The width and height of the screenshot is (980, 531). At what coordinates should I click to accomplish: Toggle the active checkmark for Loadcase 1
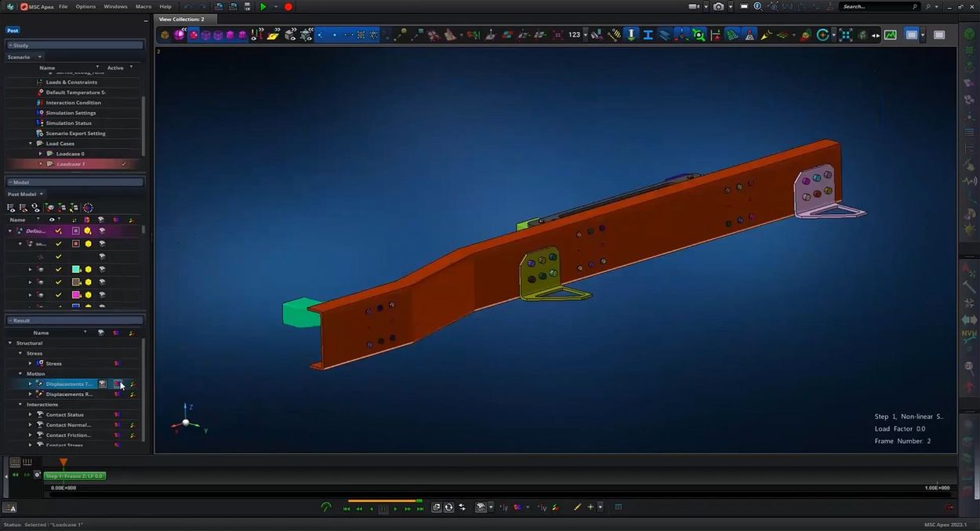click(x=124, y=164)
